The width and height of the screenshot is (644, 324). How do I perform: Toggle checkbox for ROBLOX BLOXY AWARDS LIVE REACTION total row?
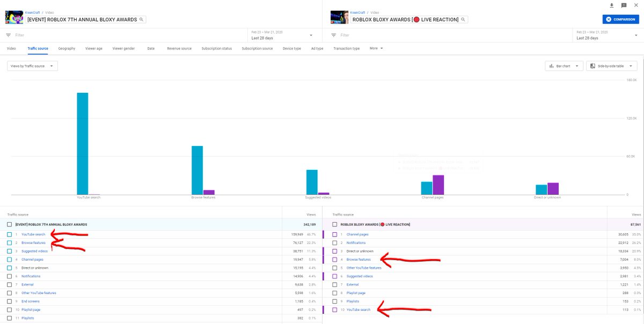click(x=335, y=225)
